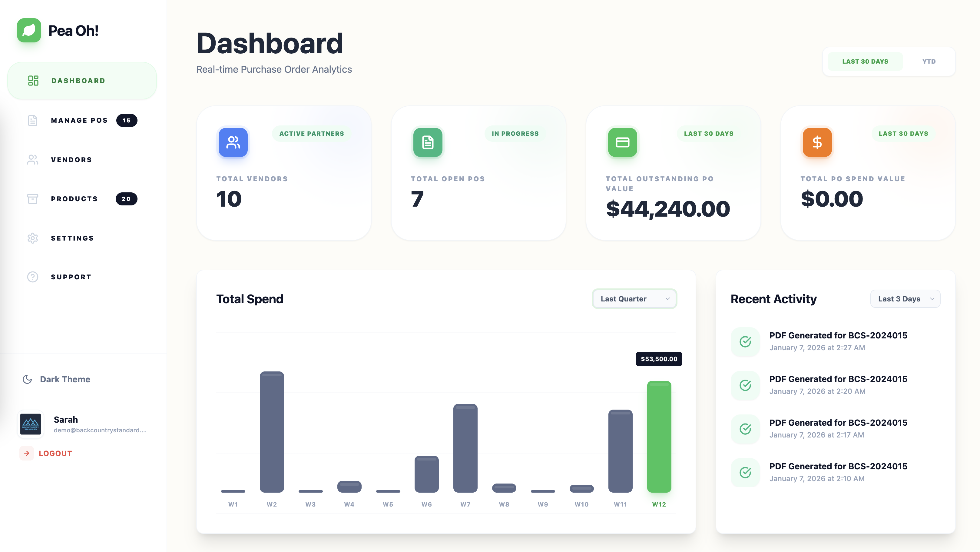
Task: Click the green W12 bar in chart
Action: pyautogui.click(x=659, y=436)
